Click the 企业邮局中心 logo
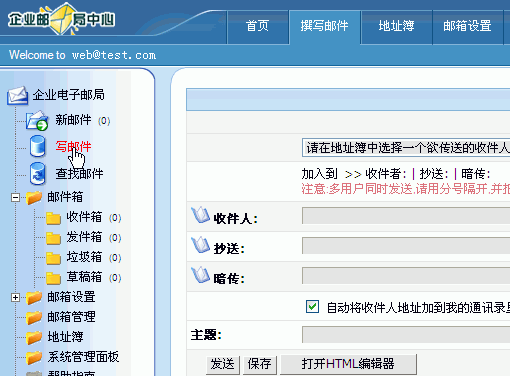The width and height of the screenshot is (510, 376). [61, 19]
